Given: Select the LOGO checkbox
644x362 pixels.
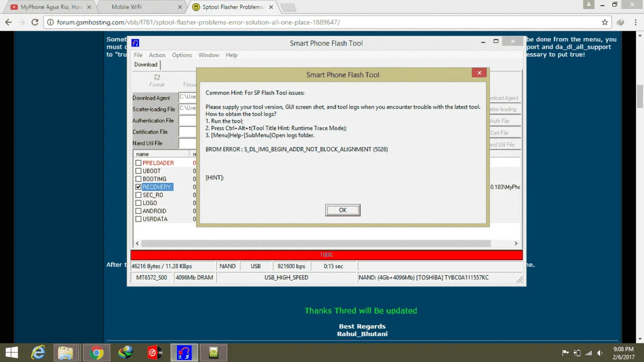Looking at the screenshot, I should 138,203.
